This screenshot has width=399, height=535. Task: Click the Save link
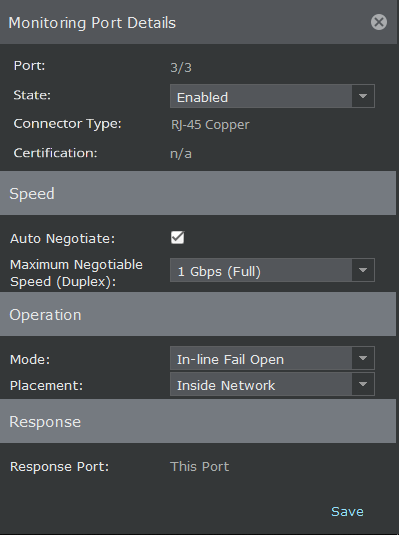click(x=347, y=511)
